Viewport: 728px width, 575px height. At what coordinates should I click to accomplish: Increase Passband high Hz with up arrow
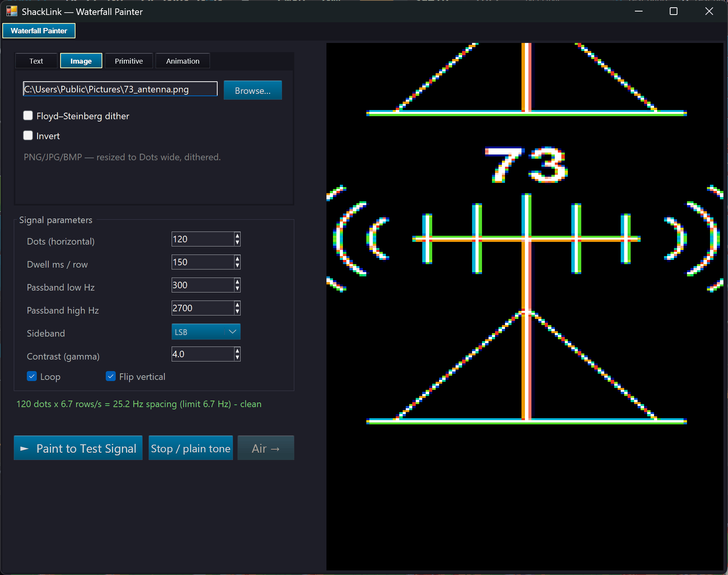pos(238,305)
